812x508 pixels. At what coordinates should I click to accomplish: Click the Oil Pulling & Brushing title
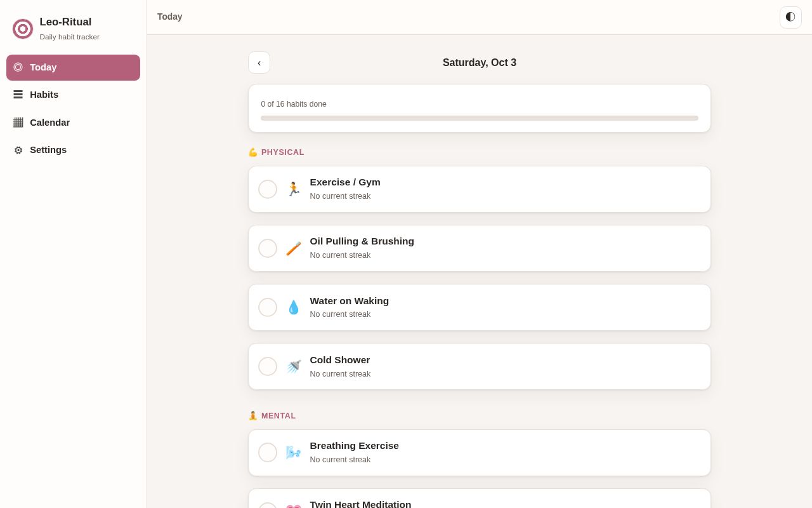pos(362,241)
